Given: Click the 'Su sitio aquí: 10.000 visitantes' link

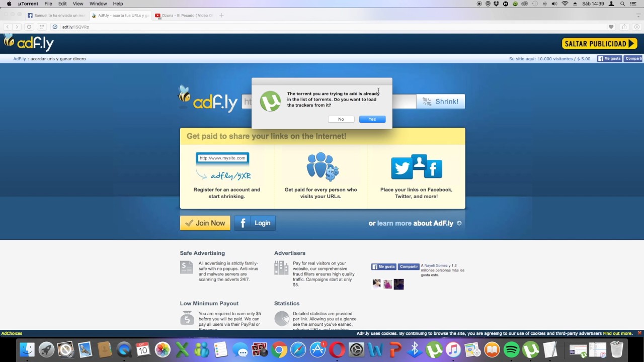Looking at the screenshot, I should coord(549,59).
